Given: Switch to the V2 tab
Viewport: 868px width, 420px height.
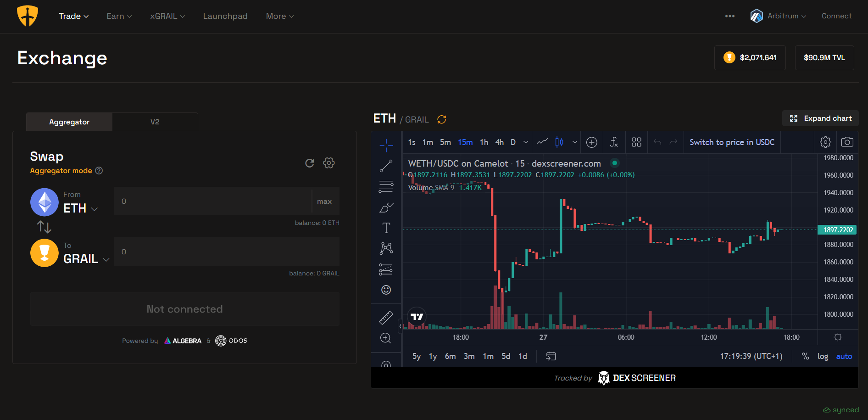Looking at the screenshot, I should 155,122.
